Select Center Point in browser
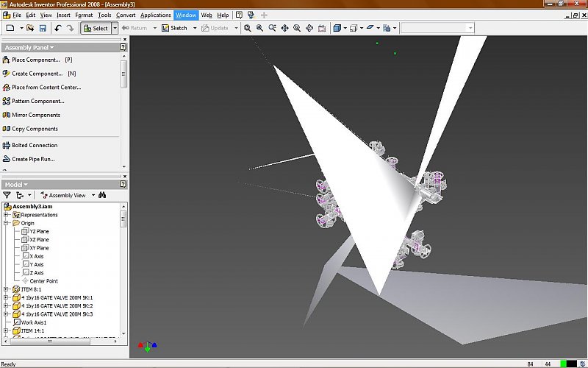 40,281
